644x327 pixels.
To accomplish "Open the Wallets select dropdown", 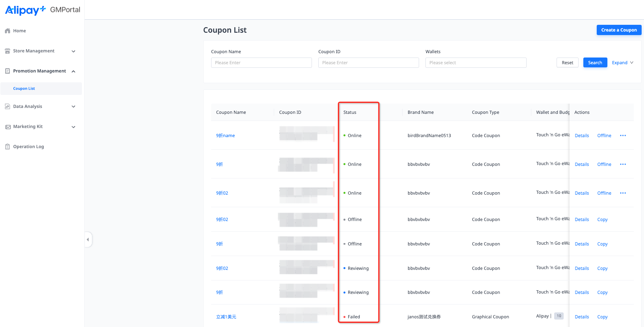I will [475, 63].
